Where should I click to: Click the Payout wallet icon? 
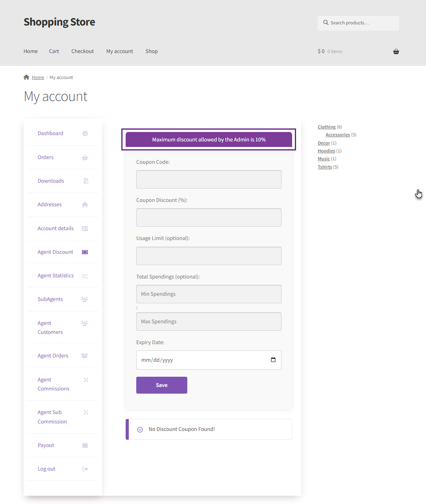pyautogui.click(x=85, y=445)
